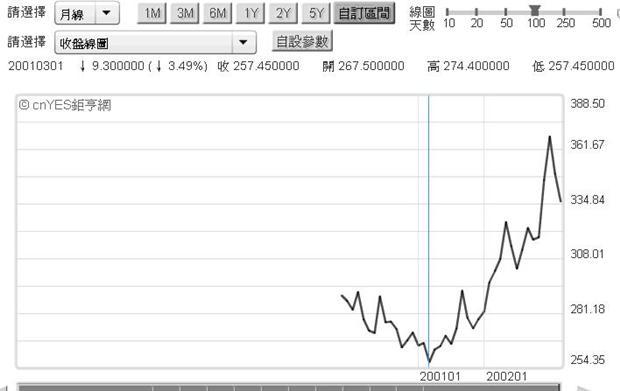Screen dimensions: 620x391
Task: Set days slider to the 10 tick
Action: click(448, 12)
